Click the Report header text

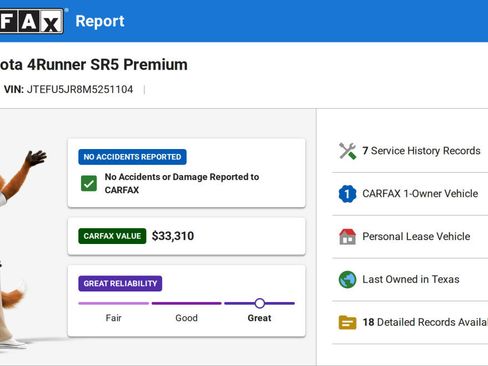[x=100, y=21]
